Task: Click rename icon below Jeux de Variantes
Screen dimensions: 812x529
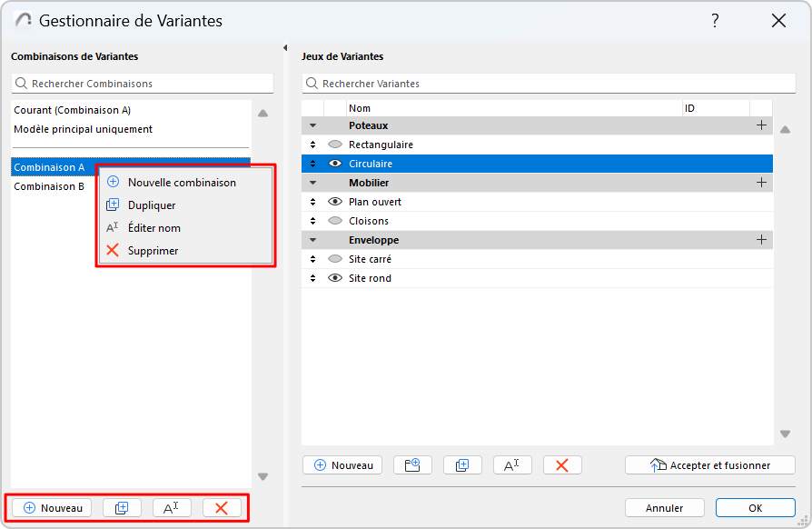Action: 512,465
